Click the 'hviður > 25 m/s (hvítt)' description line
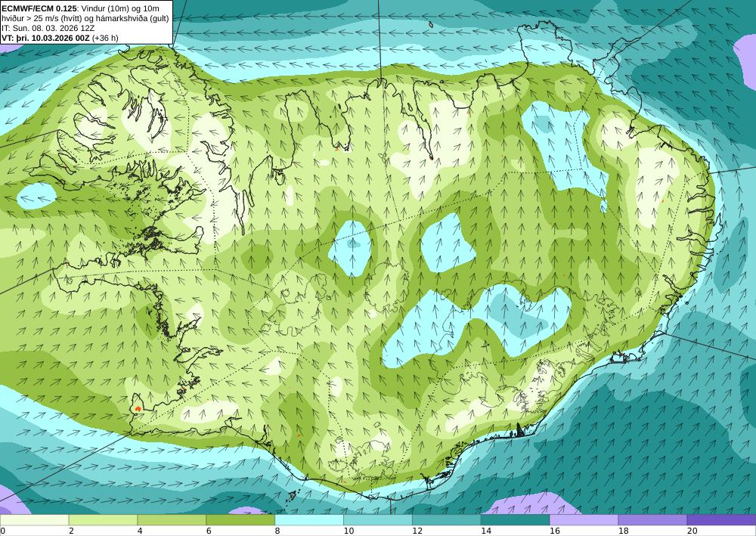The image size is (756, 536). pyautogui.click(x=85, y=18)
